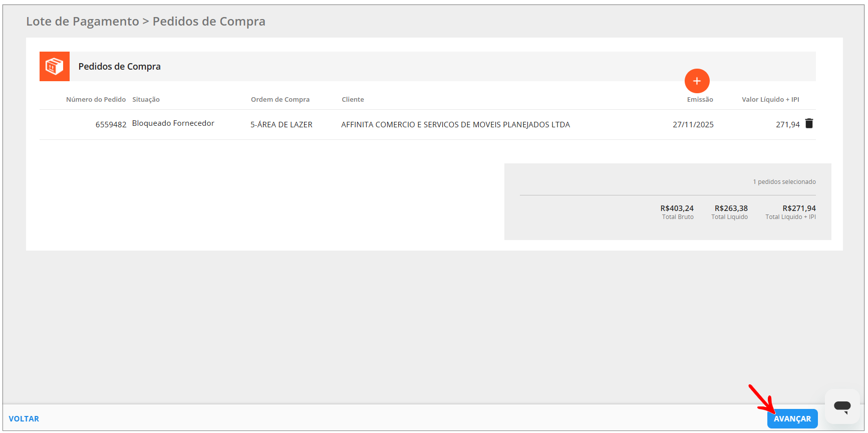868x433 pixels.
Task: Click the Lote de Pagamento breadcrumb heading
Action: pos(83,22)
